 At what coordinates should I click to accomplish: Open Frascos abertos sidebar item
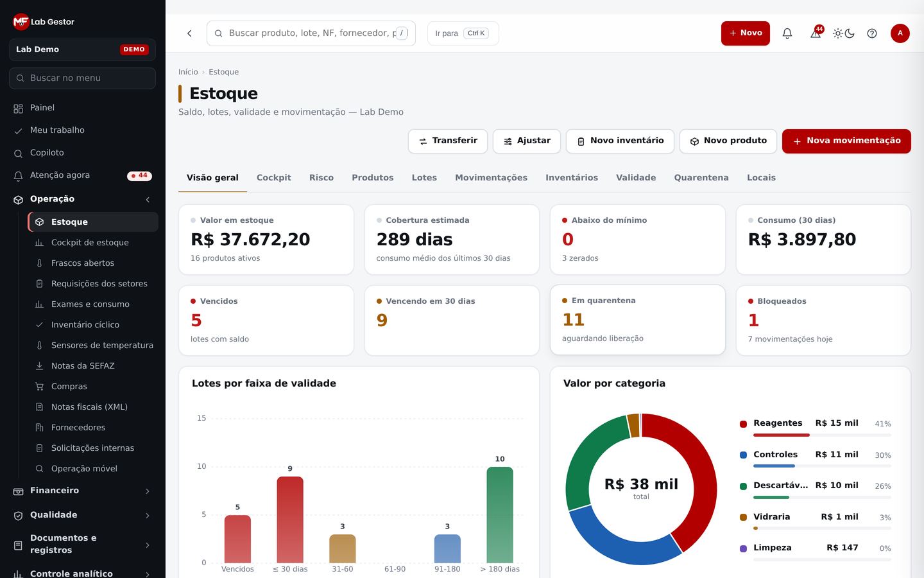(x=93, y=263)
